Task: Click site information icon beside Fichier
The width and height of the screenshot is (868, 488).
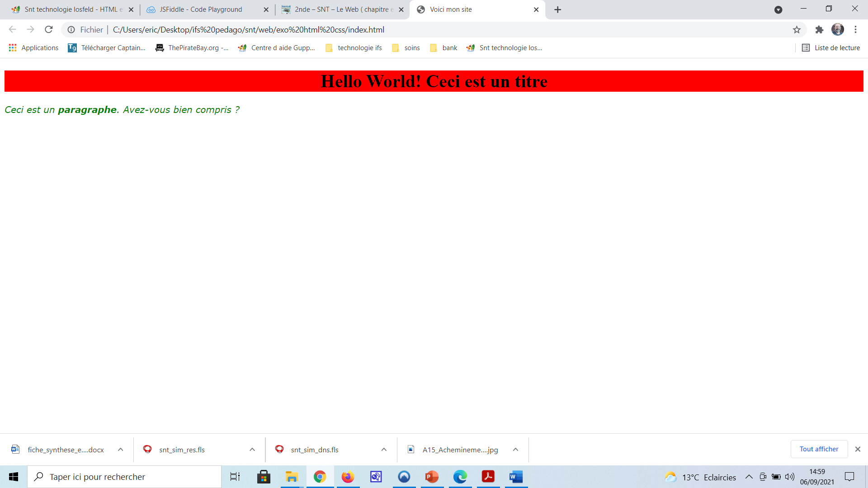Action: [x=71, y=30]
